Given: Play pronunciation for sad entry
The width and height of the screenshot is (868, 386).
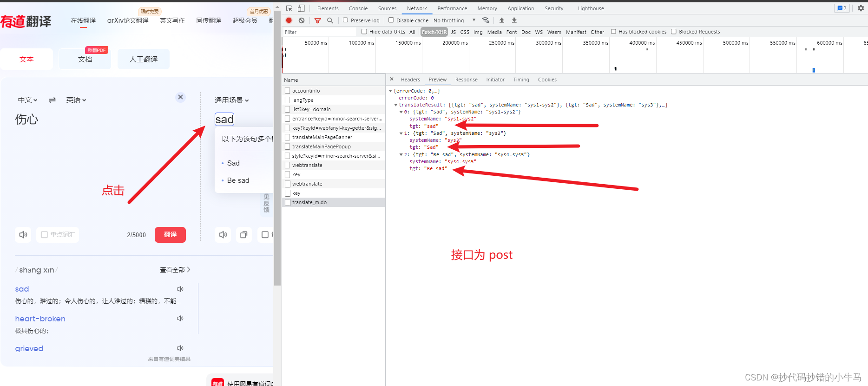Looking at the screenshot, I should pos(180,289).
